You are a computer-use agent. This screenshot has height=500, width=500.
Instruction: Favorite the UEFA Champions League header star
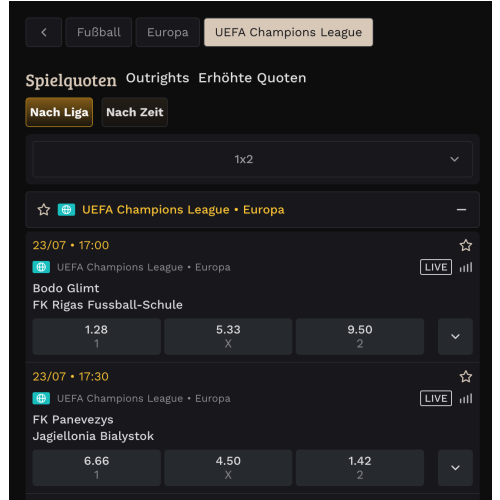click(44, 210)
